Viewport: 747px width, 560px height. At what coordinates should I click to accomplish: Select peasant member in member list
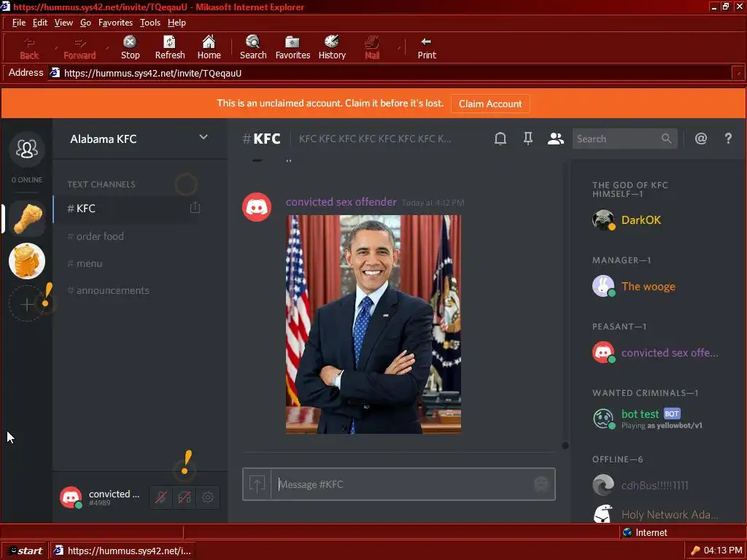pos(657,353)
